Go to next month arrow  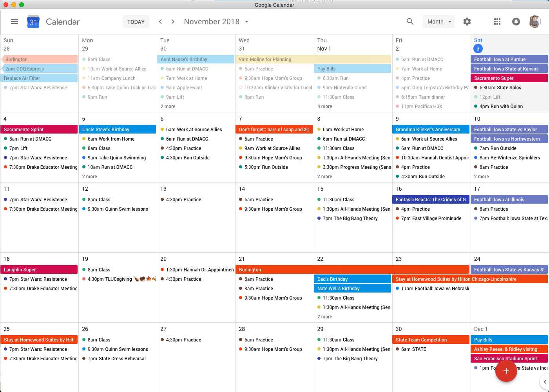pos(173,22)
